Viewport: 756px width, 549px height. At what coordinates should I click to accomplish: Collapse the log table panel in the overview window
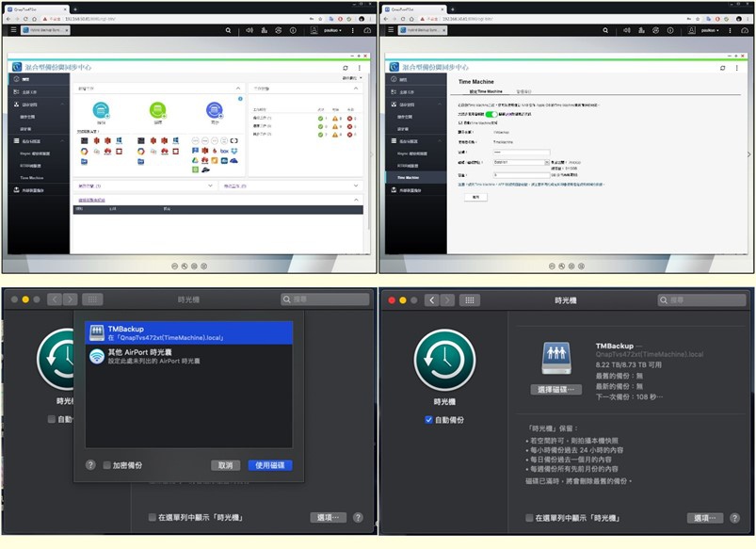pos(356,200)
